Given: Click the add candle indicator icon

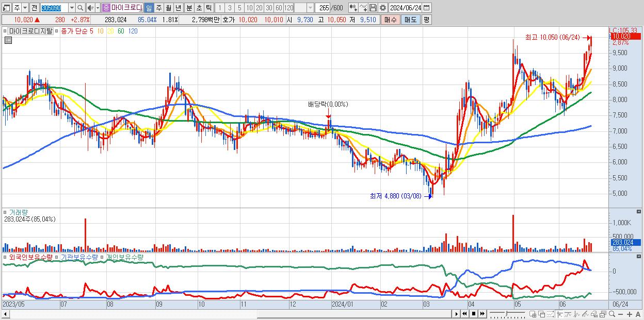Looking at the screenshot, I should tap(353, 8).
